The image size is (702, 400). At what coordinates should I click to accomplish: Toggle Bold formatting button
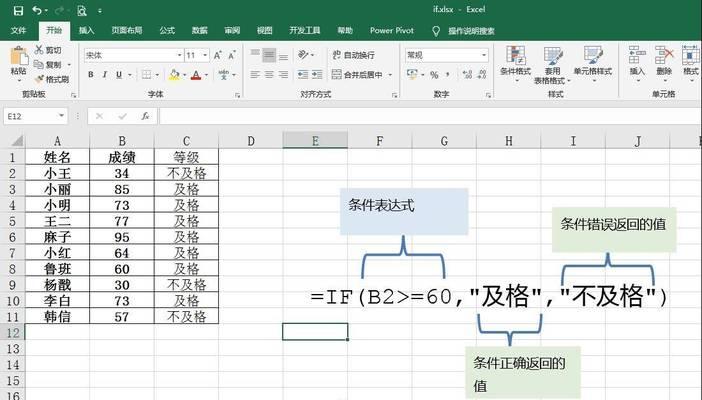(91, 75)
